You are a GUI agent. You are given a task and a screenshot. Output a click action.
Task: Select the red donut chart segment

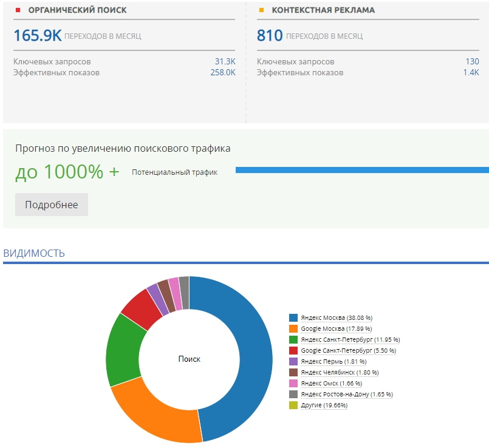(141, 308)
